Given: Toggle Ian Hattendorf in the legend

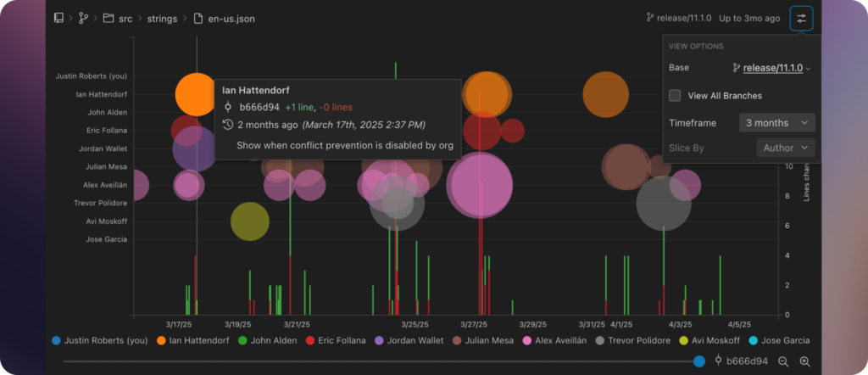Looking at the screenshot, I should (x=192, y=341).
